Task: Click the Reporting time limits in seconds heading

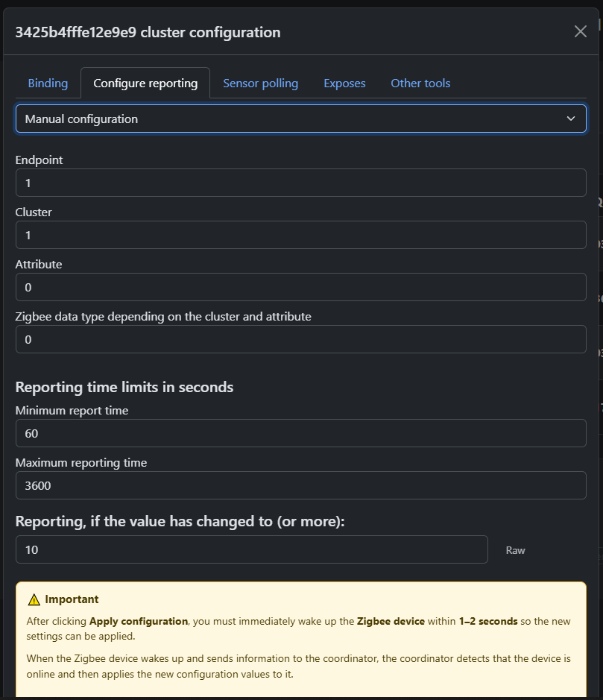Action: [124, 387]
